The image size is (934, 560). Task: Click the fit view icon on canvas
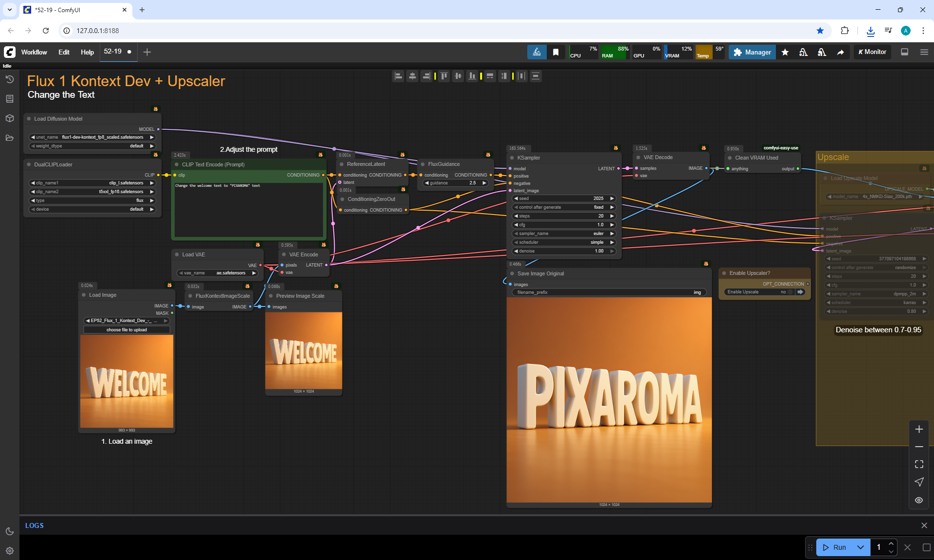tap(919, 464)
